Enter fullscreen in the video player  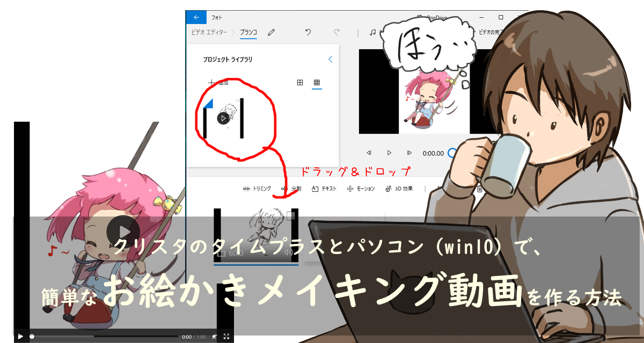(226, 337)
